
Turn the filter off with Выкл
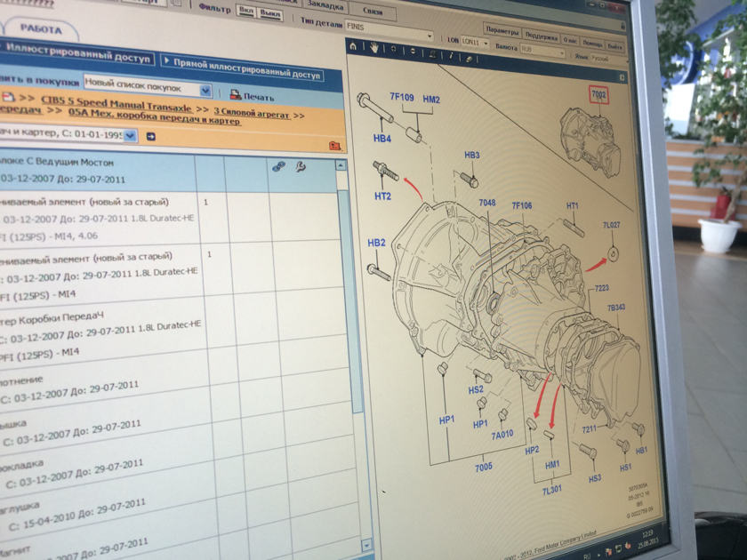pos(270,13)
